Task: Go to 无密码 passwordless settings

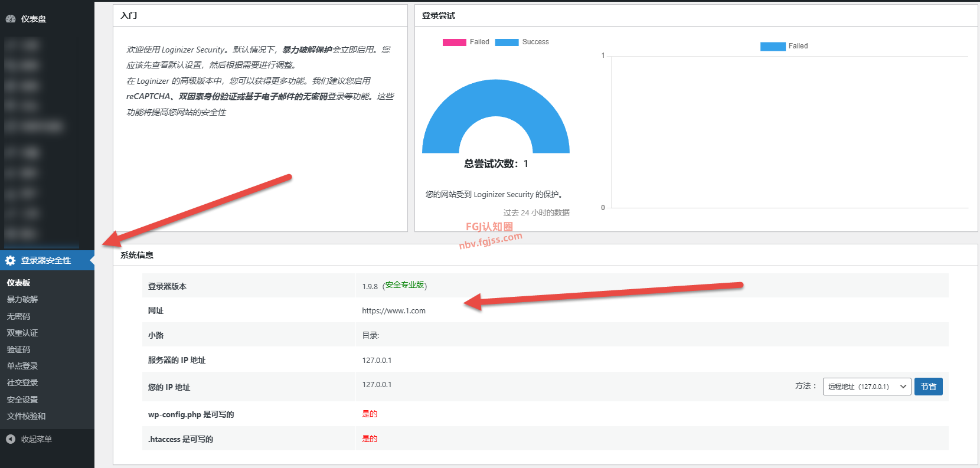Action: (18, 316)
